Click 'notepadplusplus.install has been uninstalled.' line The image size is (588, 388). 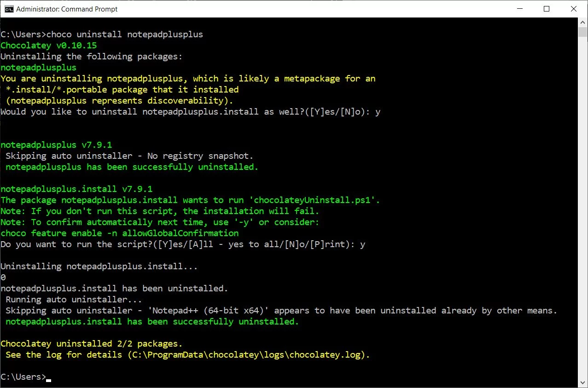(115, 289)
